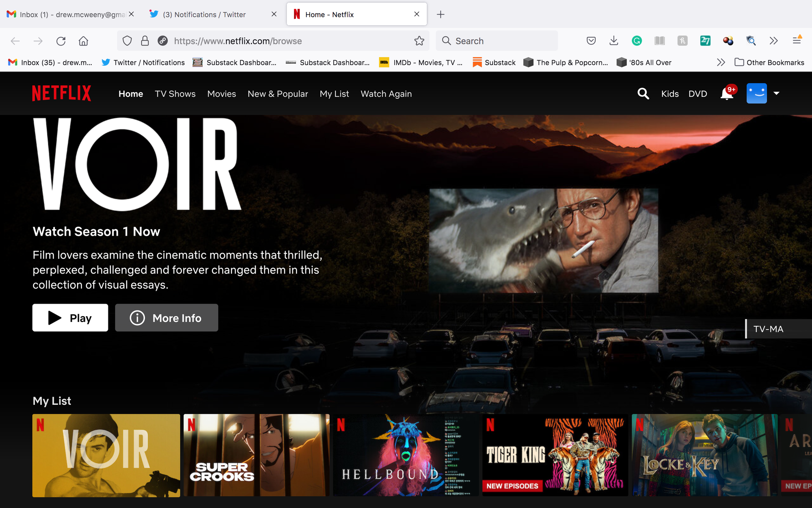Click the Netflix search magnifier icon
Viewport: 812px width, 508px height.
643,94
